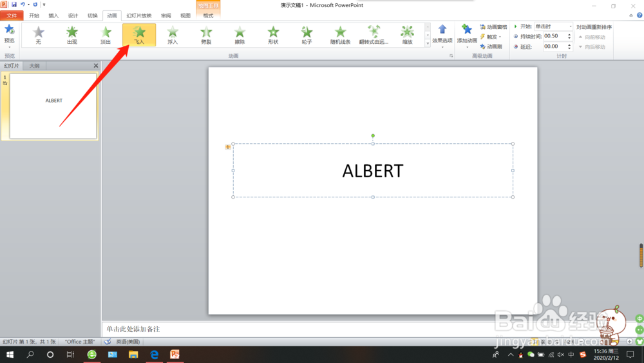Switch to the 审阅 review tab
The image size is (644, 363).
pos(166,15)
